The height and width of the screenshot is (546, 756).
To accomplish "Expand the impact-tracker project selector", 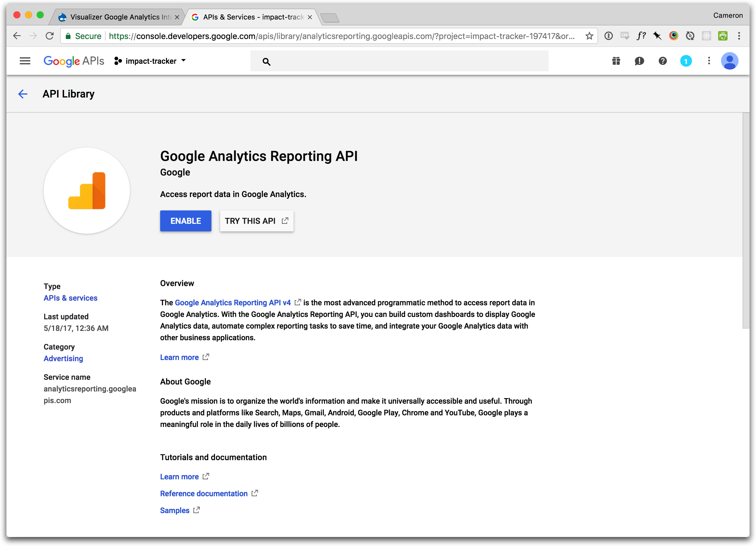I will [150, 61].
